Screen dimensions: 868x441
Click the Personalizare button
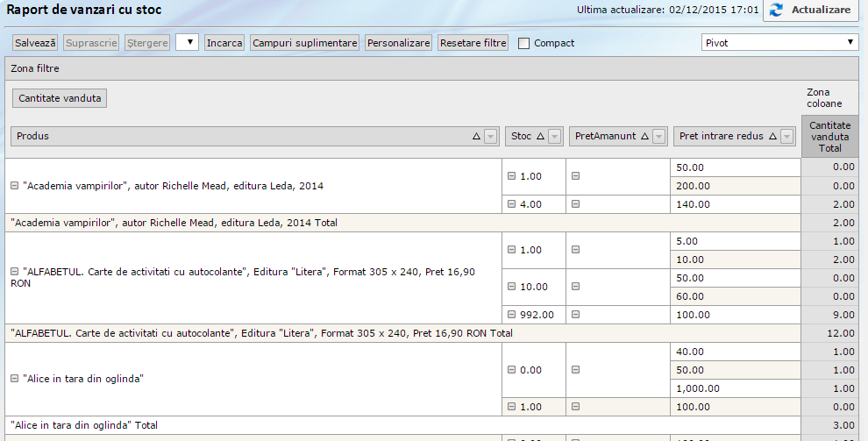398,42
